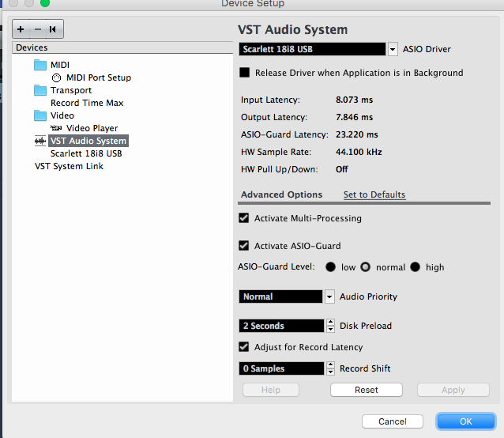Click the minus remove device button

click(38, 29)
